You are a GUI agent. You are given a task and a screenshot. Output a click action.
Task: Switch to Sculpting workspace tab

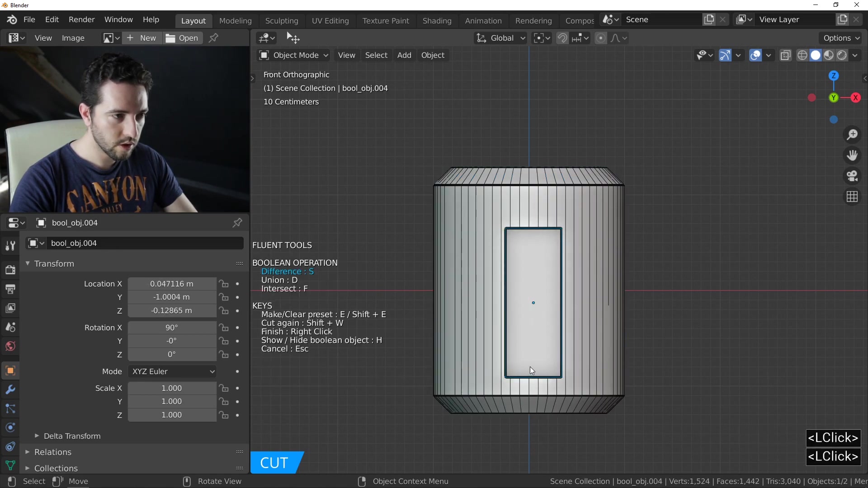(x=281, y=21)
